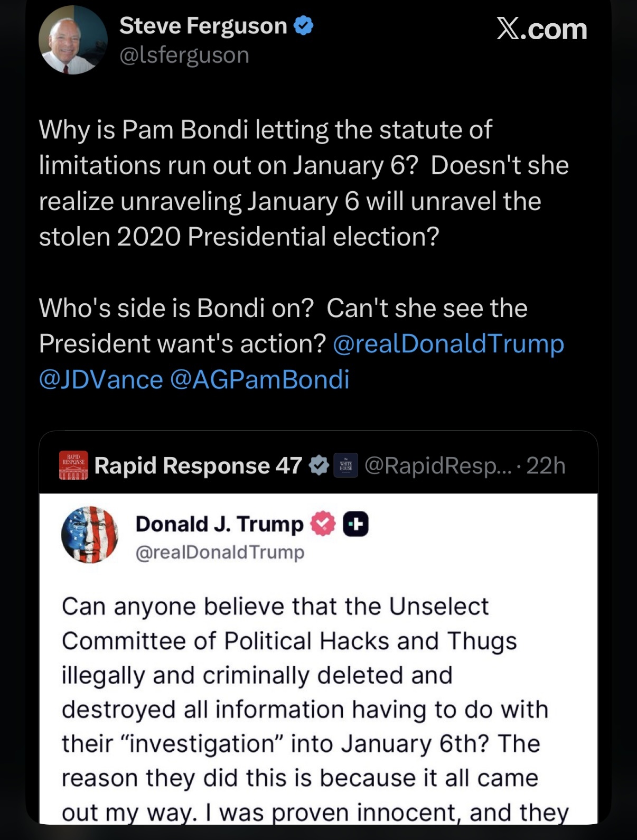Image resolution: width=637 pixels, height=840 pixels.
Task: Open the Steve Ferguson display name
Action: click(x=203, y=25)
